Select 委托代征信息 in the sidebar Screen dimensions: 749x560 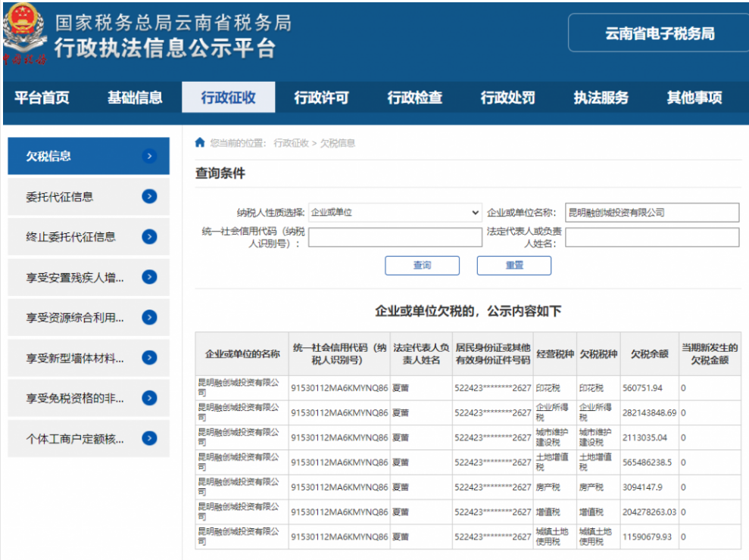(89, 196)
